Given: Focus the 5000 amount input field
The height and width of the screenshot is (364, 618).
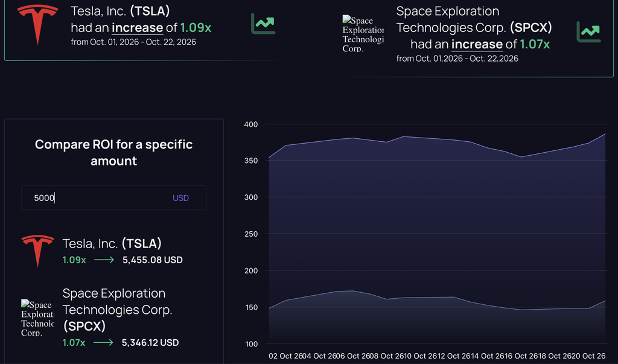Looking at the screenshot, I should (114, 198).
